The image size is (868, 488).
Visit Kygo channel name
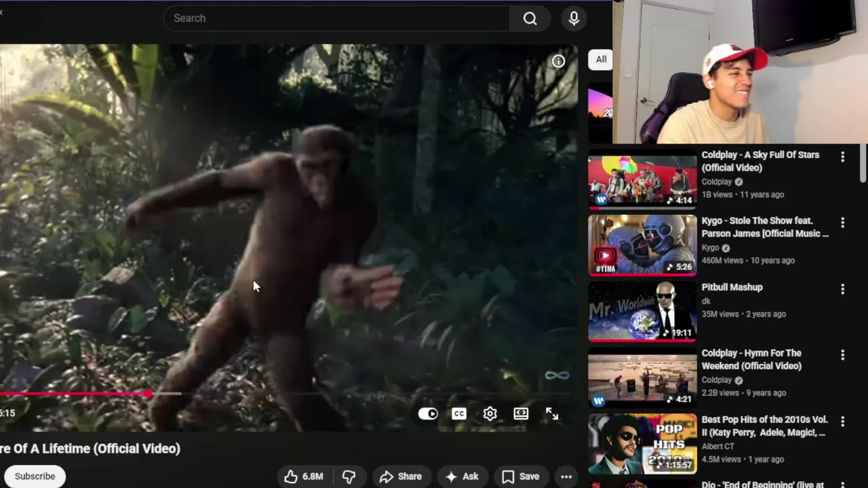pyautogui.click(x=710, y=248)
